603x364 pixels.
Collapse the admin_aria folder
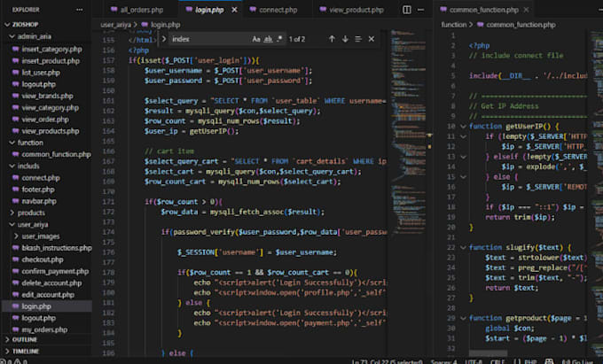pyautogui.click(x=12, y=36)
